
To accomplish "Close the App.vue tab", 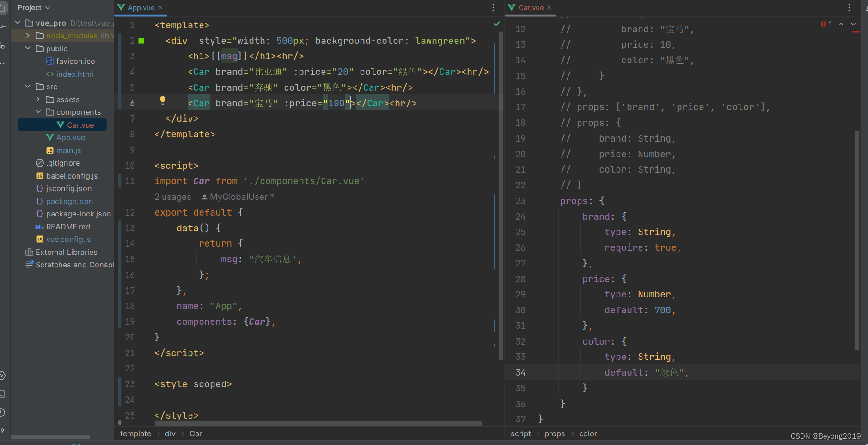I will (x=160, y=7).
